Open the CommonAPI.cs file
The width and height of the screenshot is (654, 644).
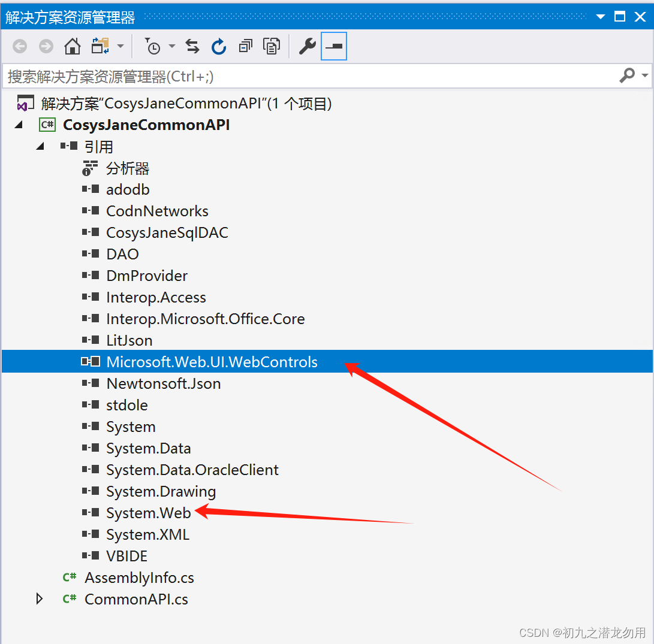point(137,600)
